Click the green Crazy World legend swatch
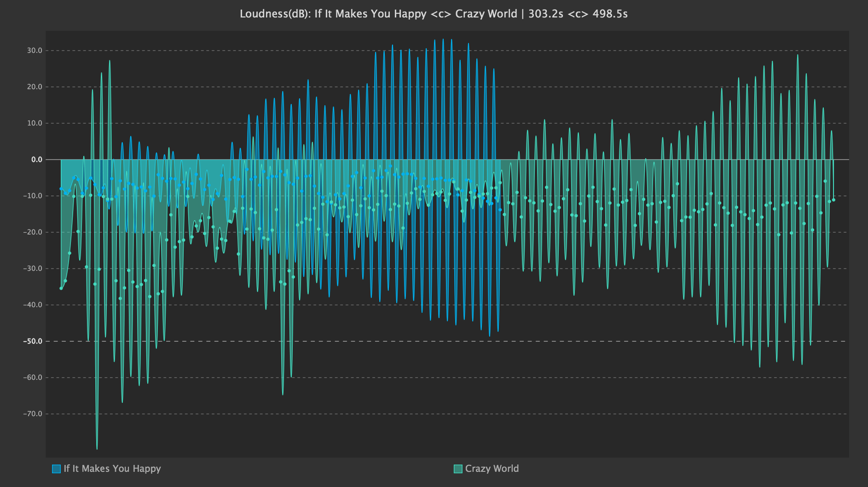Screen dimensions: 868x487 (x=458, y=469)
